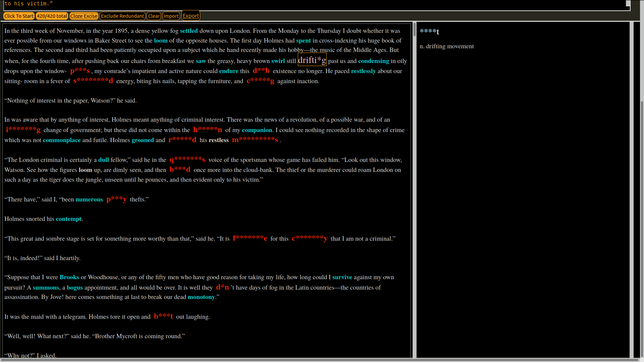Image resolution: width=644 pixels, height=362 pixels.
Task: Click the red cloze "f*******e"
Action: pos(250,238)
